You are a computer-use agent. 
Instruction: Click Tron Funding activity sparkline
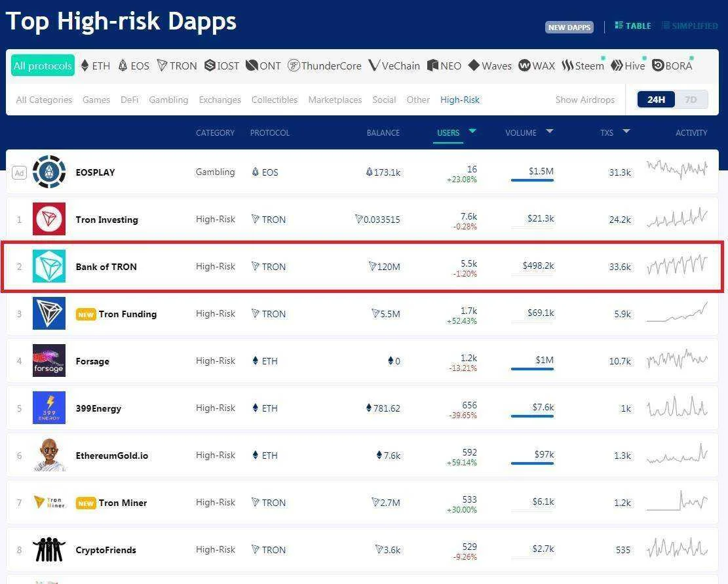(678, 312)
